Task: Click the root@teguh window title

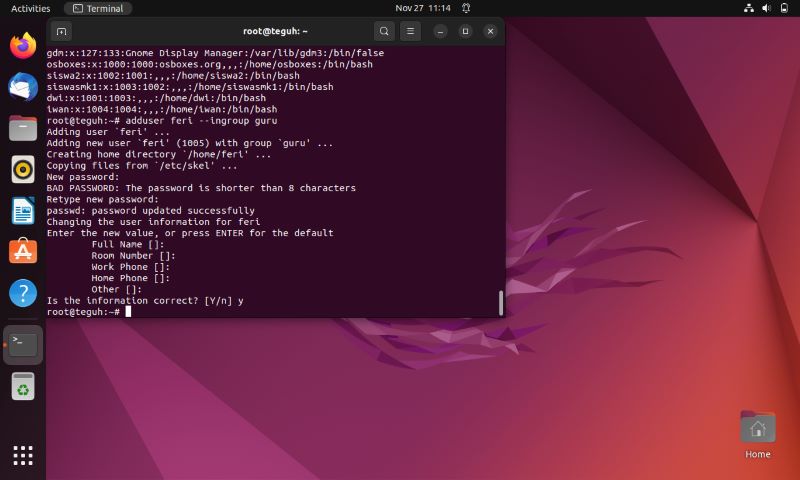Action: [275, 31]
